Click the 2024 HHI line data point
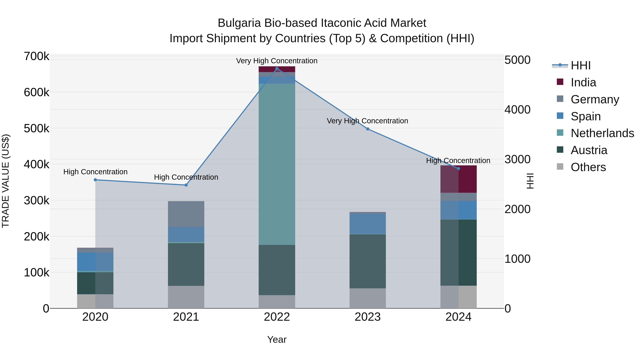644x362 pixels. tap(458, 169)
